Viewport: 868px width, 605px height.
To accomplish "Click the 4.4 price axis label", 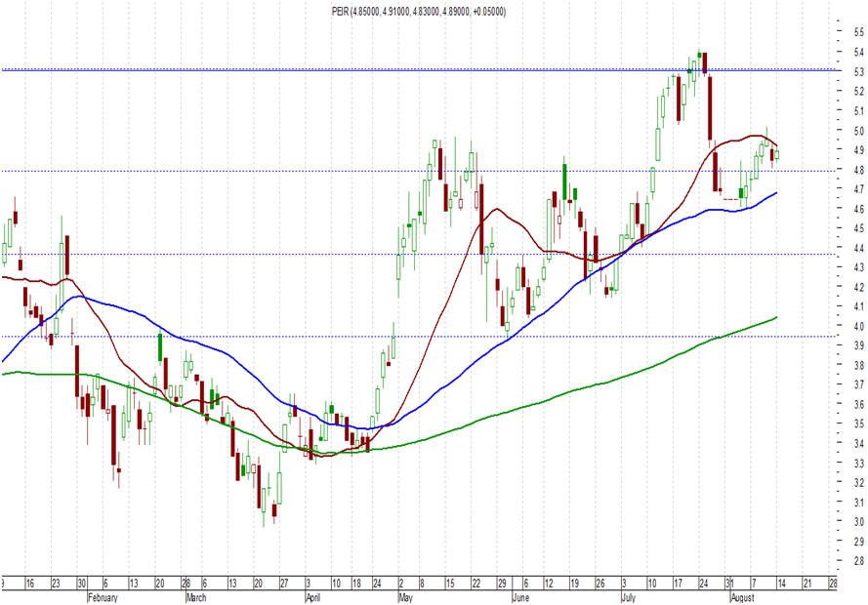I will [858, 248].
